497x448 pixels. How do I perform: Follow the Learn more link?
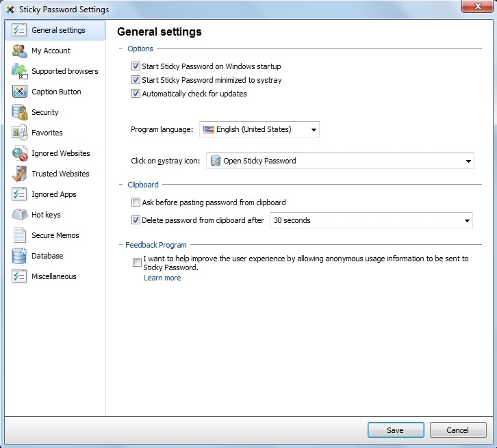(x=162, y=278)
